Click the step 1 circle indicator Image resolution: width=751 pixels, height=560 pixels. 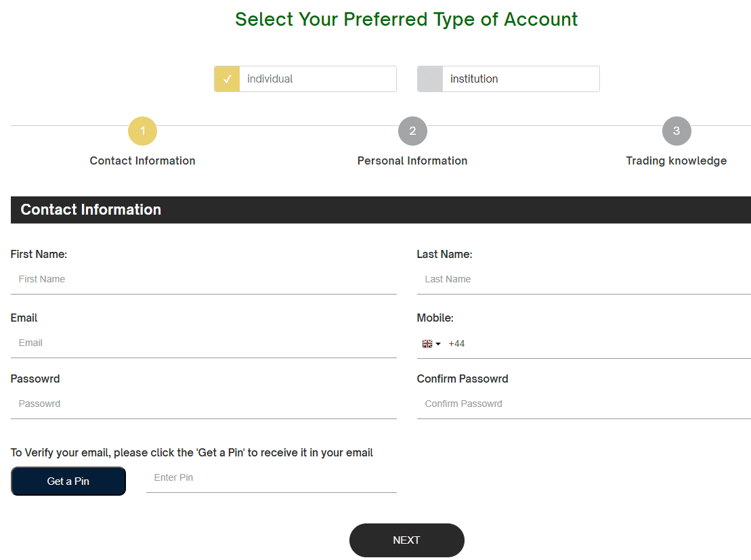click(142, 131)
